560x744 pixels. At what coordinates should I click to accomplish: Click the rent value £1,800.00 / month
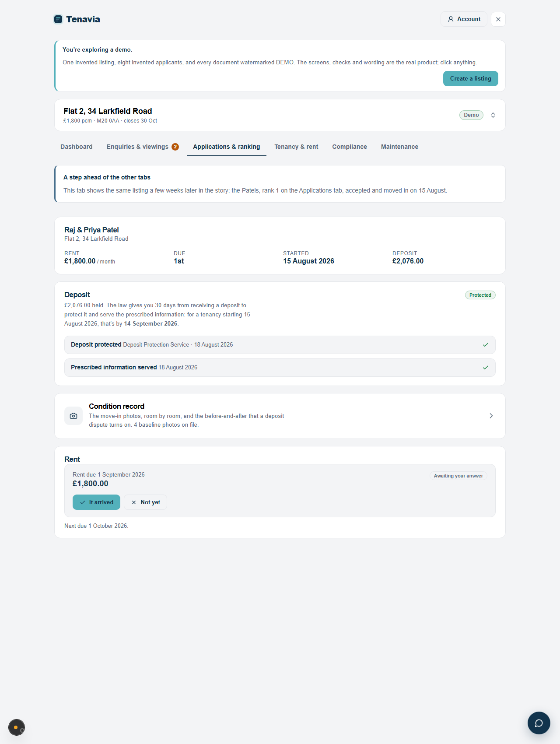pyautogui.click(x=90, y=261)
